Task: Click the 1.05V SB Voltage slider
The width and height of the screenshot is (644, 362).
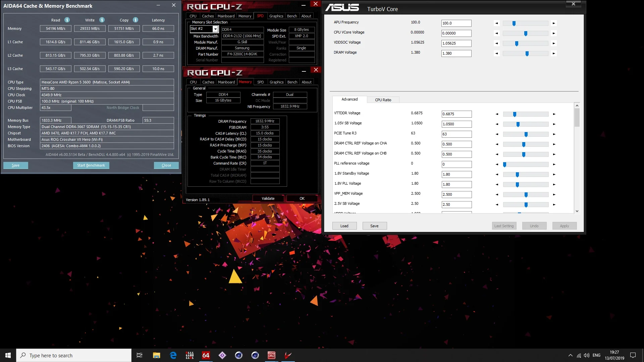Action: 526,124
